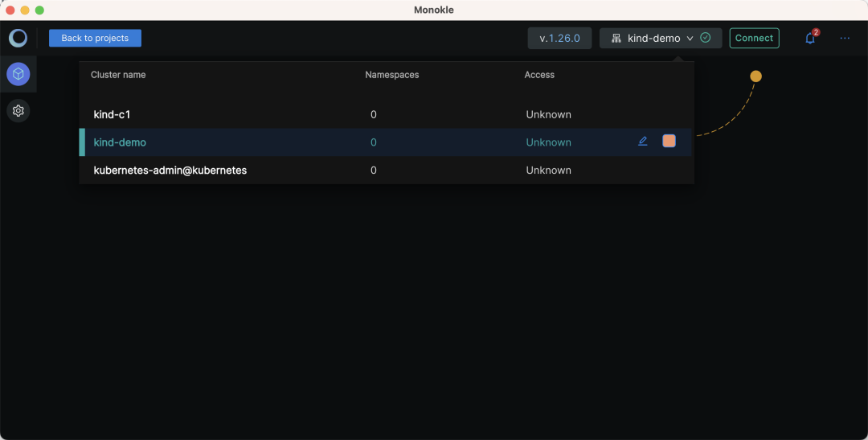Image resolution: width=868 pixels, height=440 pixels.
Task: Click the v.1.26.0 version button
Action: point(559,39)
